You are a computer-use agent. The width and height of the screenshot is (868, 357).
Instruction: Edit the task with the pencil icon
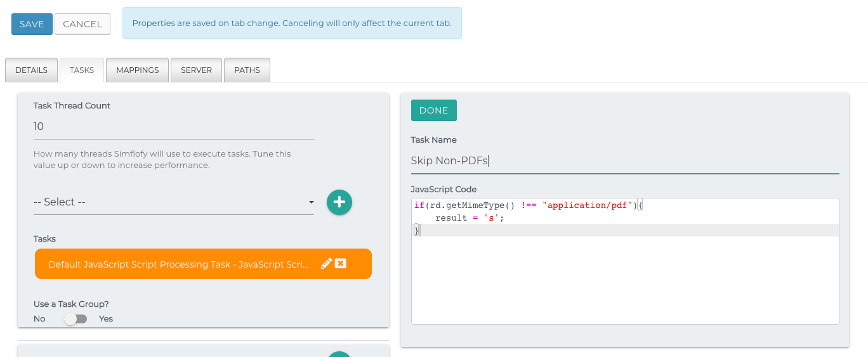[x=326, y=264]
